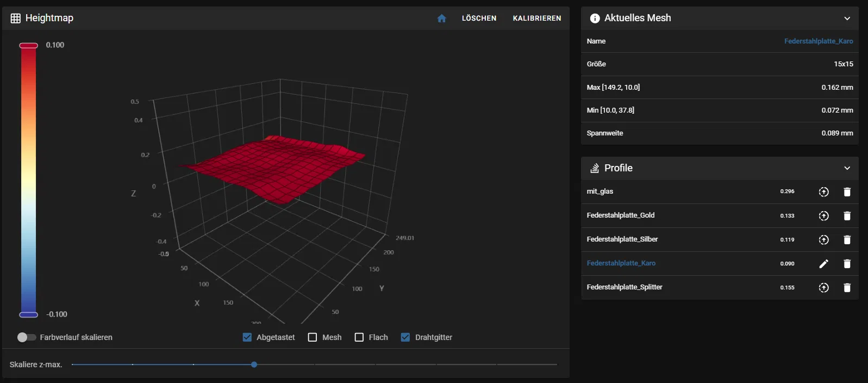Select the Federstahlplatte_Karo profile row name

click(621, 263)
